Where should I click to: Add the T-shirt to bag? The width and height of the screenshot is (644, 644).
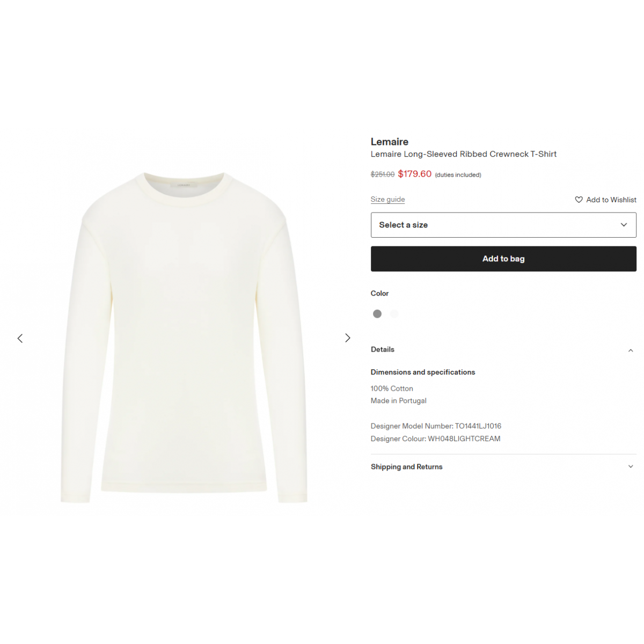503,259
